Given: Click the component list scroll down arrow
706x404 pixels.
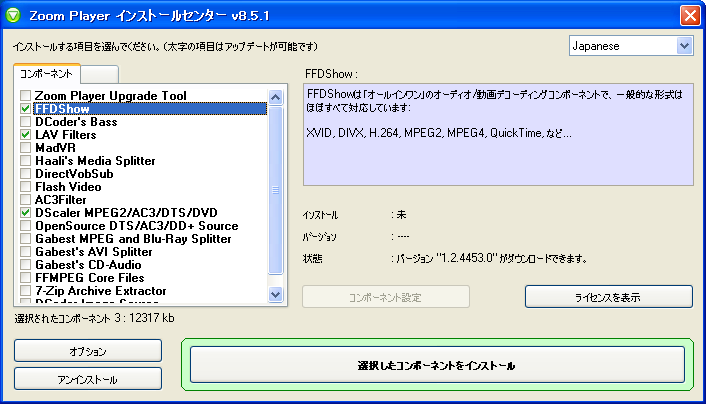Looking at the screenshot, I should click(276, 295).
